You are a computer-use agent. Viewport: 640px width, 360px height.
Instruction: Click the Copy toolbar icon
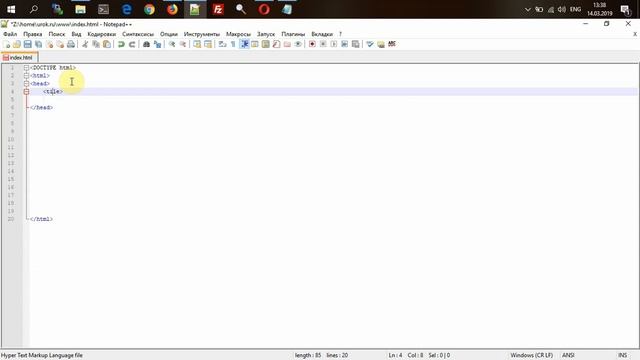tap(96, 44)
